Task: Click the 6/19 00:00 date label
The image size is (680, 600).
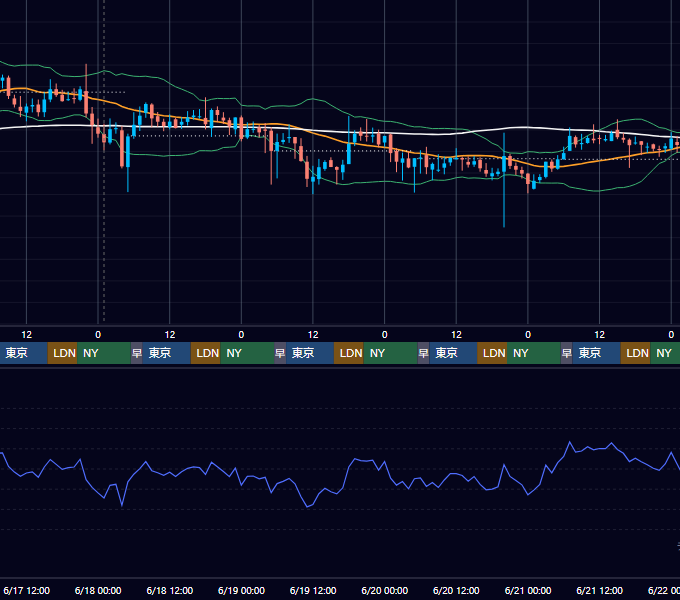Action: click(x=241, y=590)
